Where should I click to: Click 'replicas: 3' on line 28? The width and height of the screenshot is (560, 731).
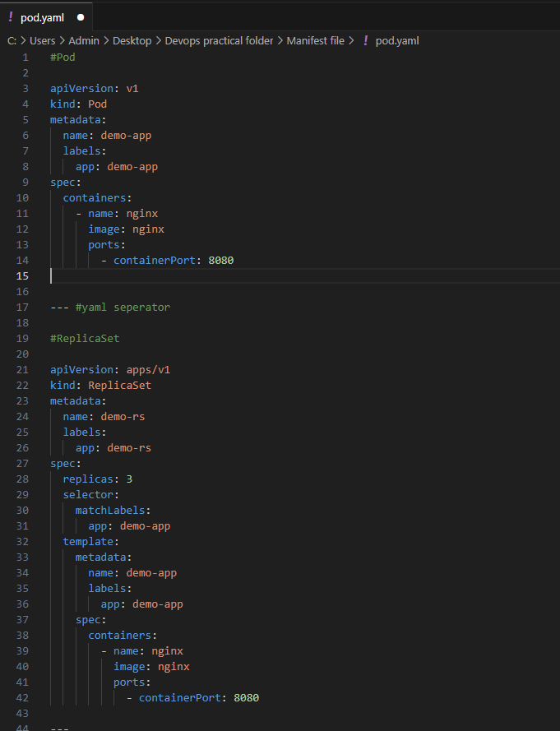pyautogui.click(x=98, y=479)
